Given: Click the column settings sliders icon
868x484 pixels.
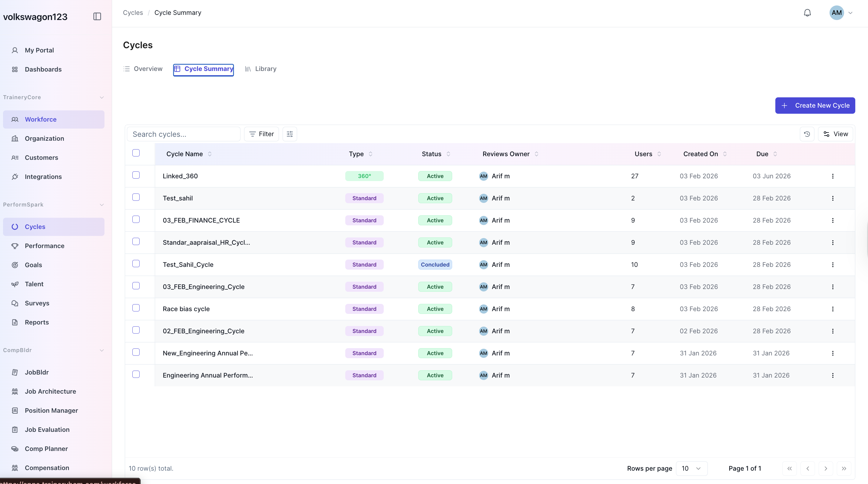Looking at the screenshot, I should (x=290, y=134).
